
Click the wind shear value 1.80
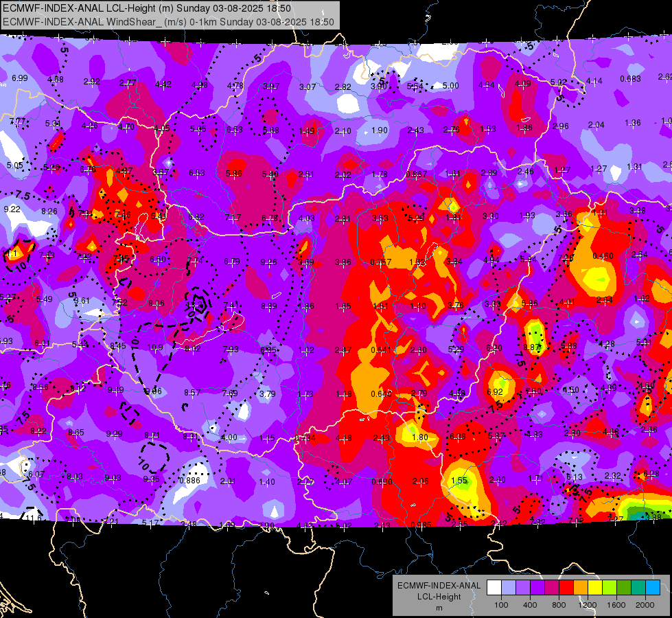tap(420, 437)
